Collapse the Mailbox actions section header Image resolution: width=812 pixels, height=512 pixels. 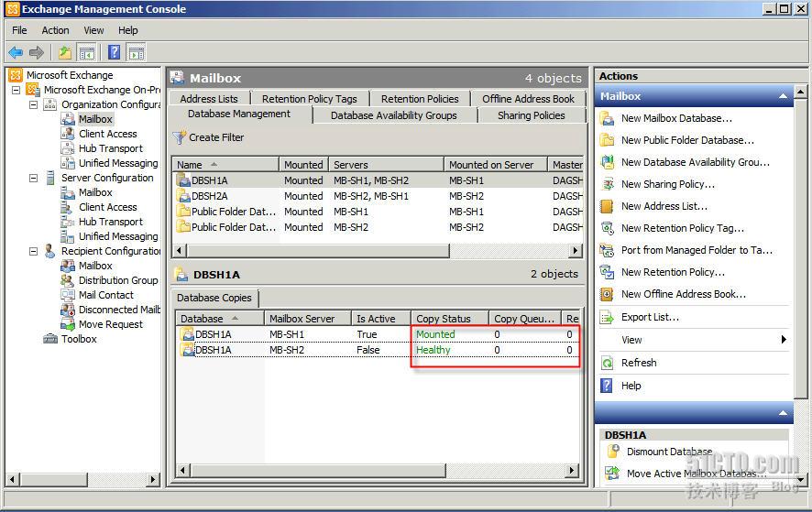coord(783,96)
